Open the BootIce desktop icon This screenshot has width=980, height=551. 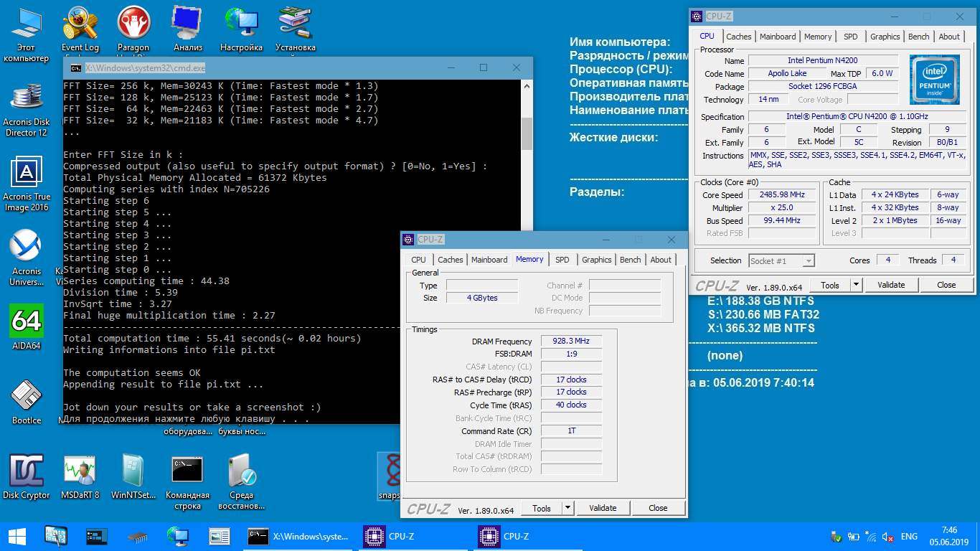click(x=27, y=402)
